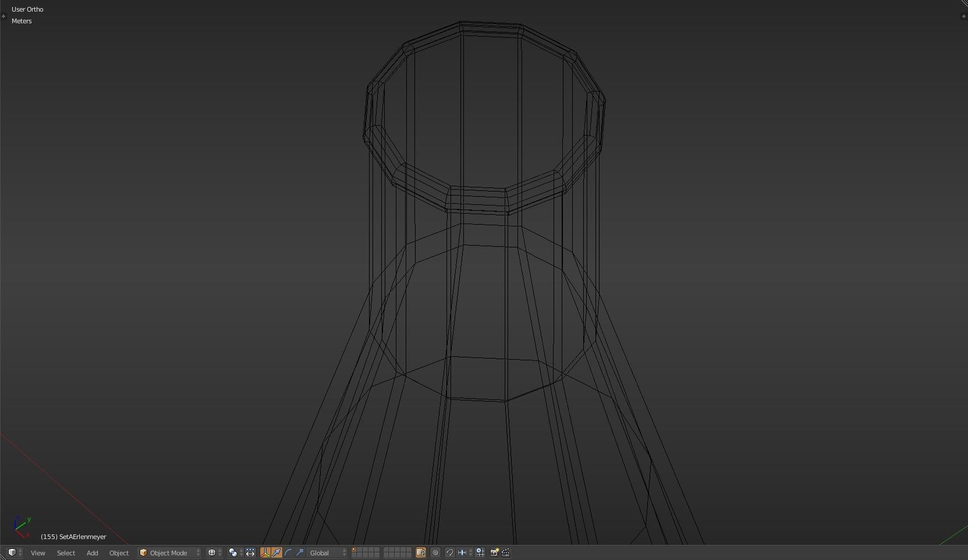Viewport: 968px width, 560px height.
Task: Click the OpenGL render image camera icon
Action: (495, 552)
